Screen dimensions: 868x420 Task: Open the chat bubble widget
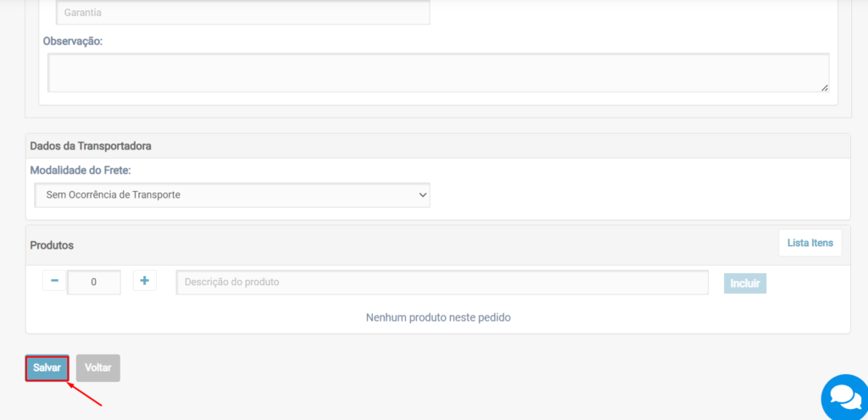[844, 397]
